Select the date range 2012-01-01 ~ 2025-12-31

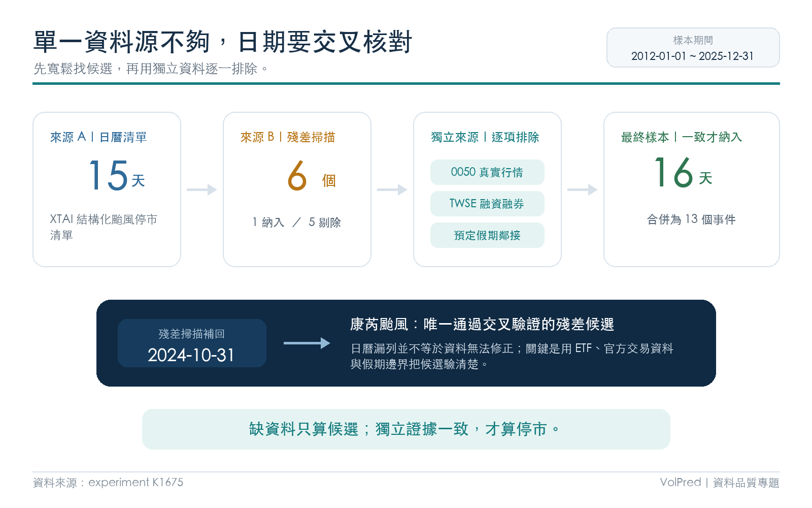pos(693,56)
